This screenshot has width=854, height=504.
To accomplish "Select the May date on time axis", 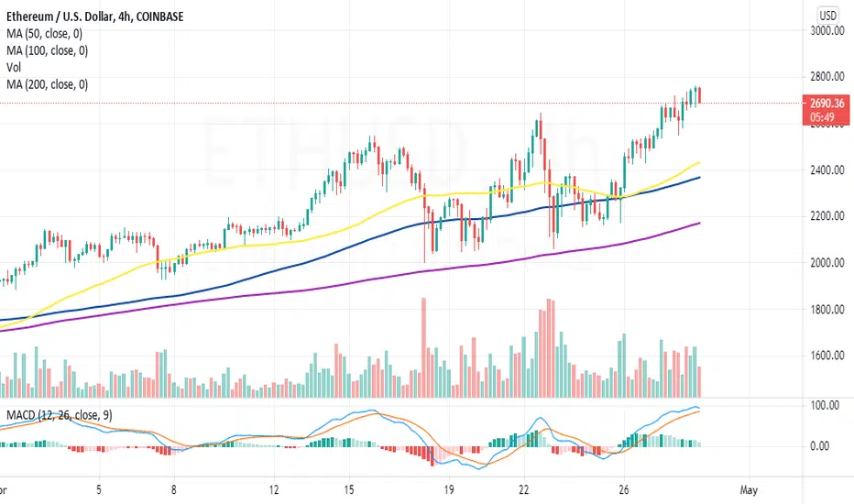I will [749, 490].
